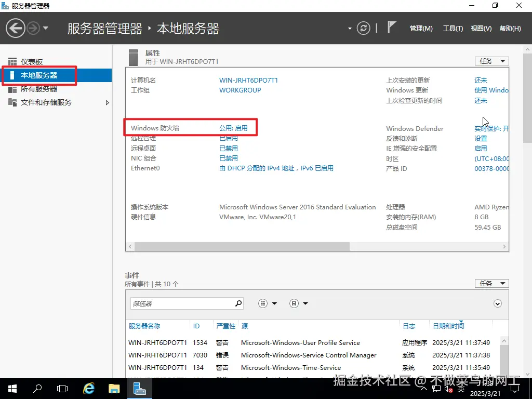Open Server Manager icon on the taskbar
Image resolution: width=532 pixels, height=399 pixels.
pyautogui.click(x=139, y=388)
